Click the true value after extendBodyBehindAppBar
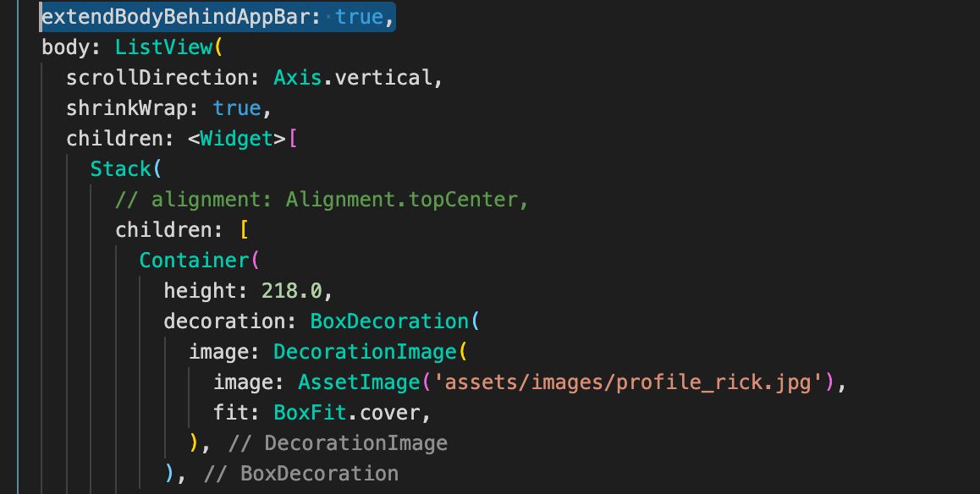This screenshot has width=980, height=494. (359, 17)
